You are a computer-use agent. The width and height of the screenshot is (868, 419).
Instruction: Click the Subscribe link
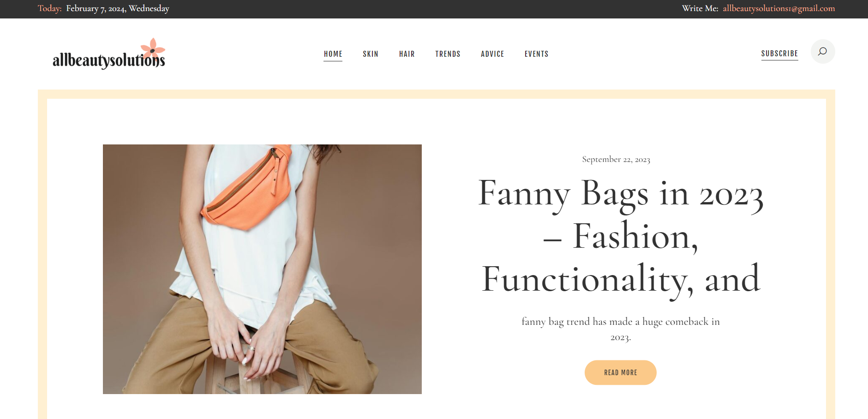(779, 54)
